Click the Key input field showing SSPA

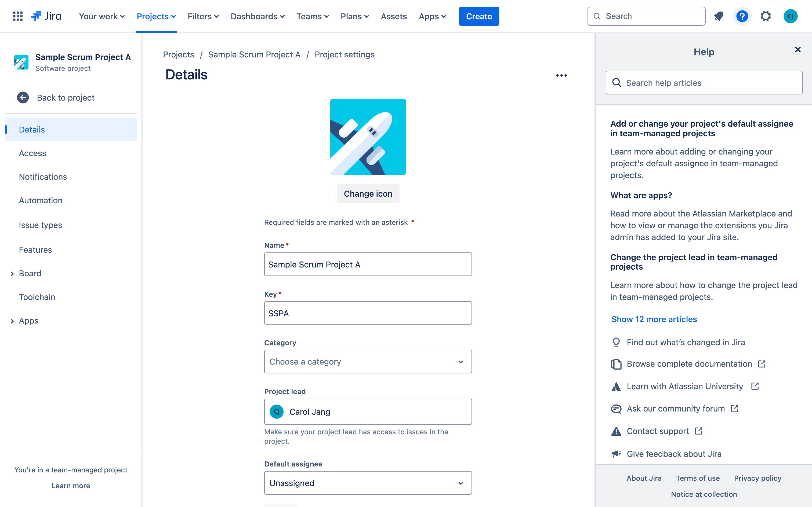[368, 313]
